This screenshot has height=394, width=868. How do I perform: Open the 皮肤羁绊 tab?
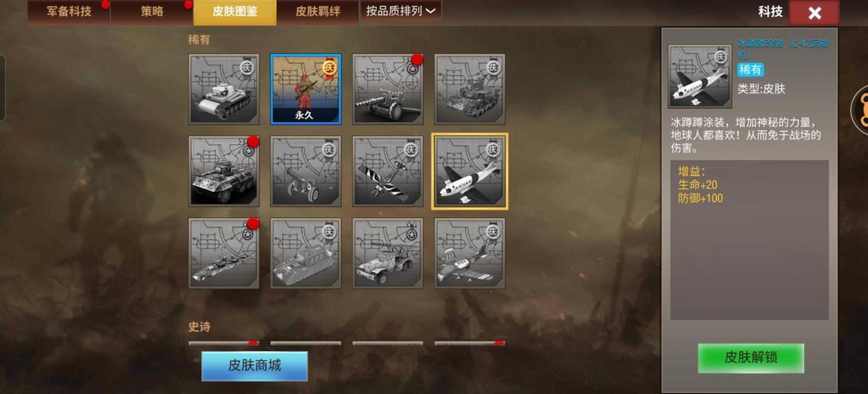[318, 11]
